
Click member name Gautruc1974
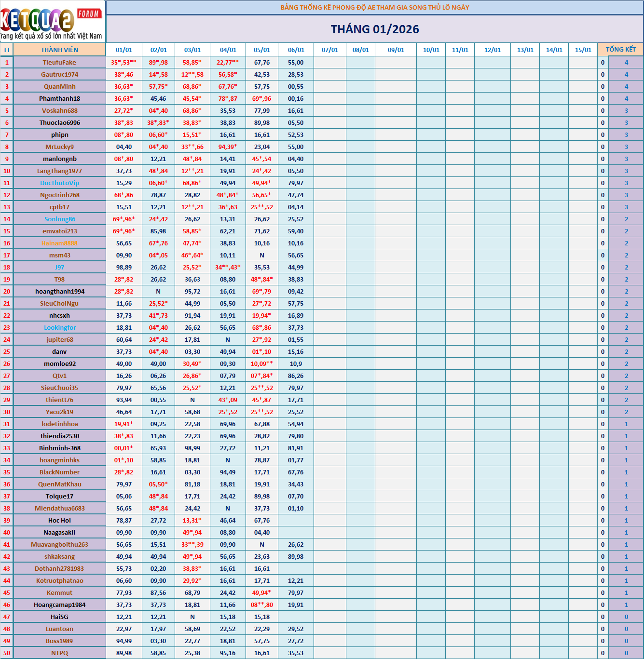click(59, 74)
